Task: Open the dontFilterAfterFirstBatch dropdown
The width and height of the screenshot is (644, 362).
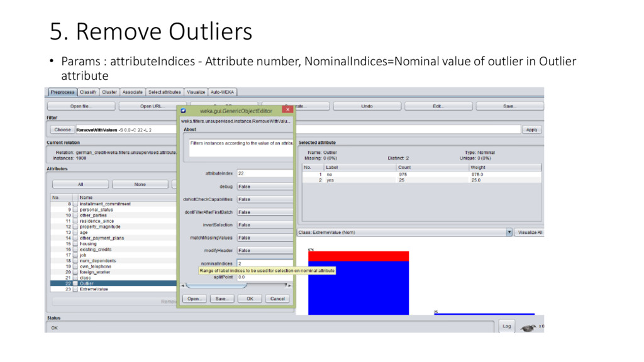Action: [265, 212]
